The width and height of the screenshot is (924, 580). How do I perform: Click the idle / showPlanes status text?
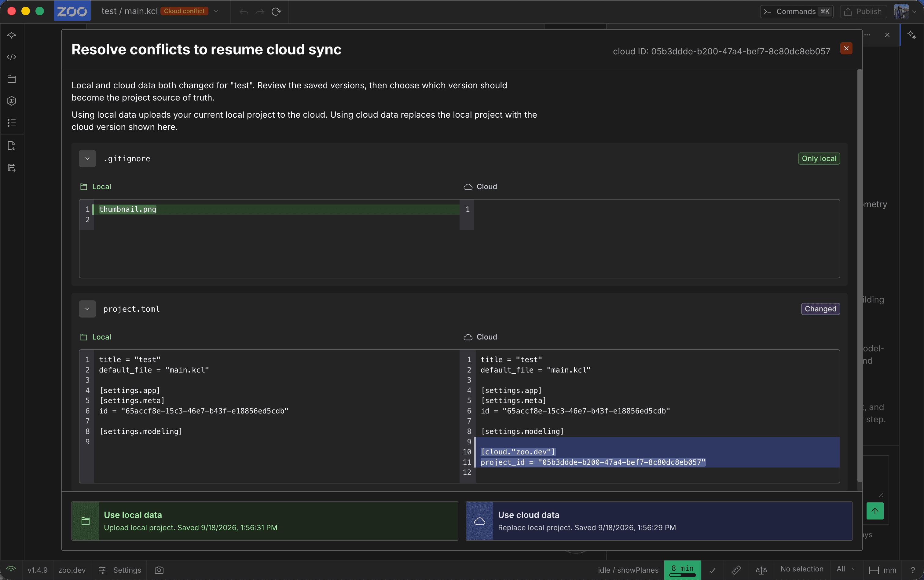tap(628, 570)
